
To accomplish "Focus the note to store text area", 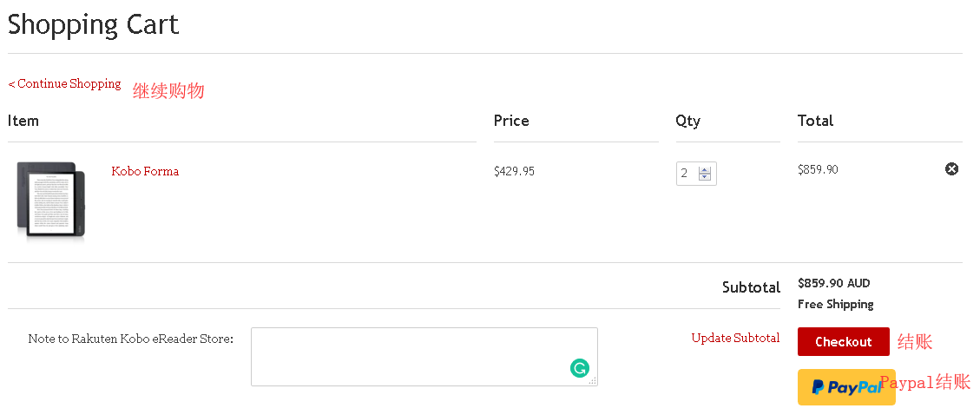I will coord(408,356).
